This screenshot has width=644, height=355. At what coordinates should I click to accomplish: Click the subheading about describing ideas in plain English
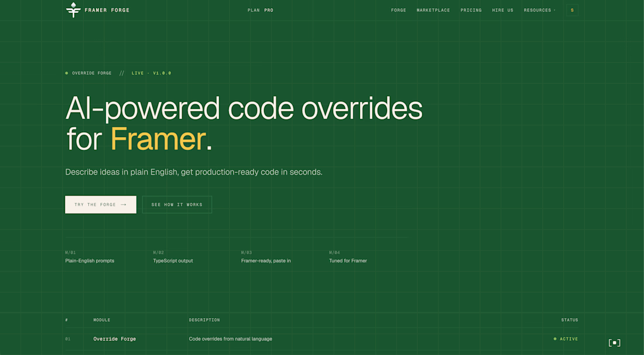click(x=194, y=172)
